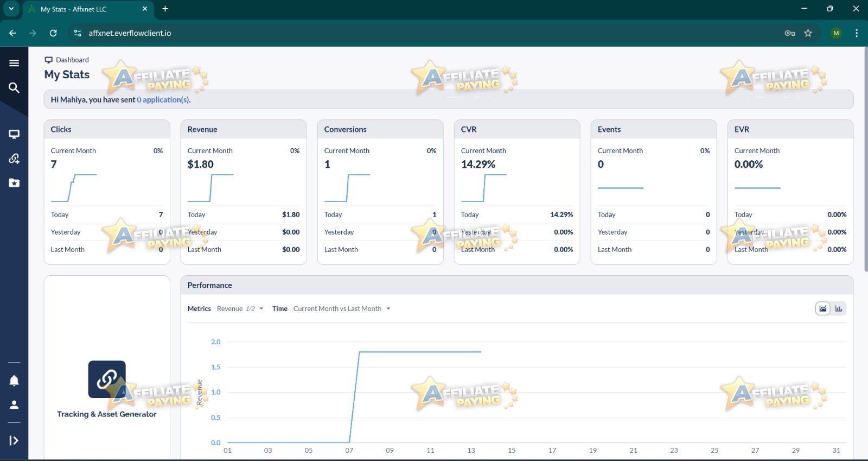Open the notifications bell icon
The width and height of the screenshot is (868, 461).
point(14,381)
